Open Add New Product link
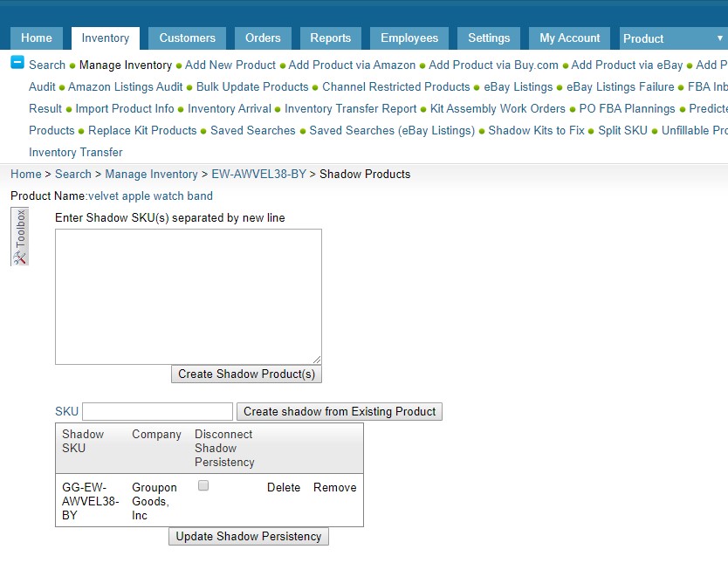This screenshot has height=563, width=728. pos(230,65)
